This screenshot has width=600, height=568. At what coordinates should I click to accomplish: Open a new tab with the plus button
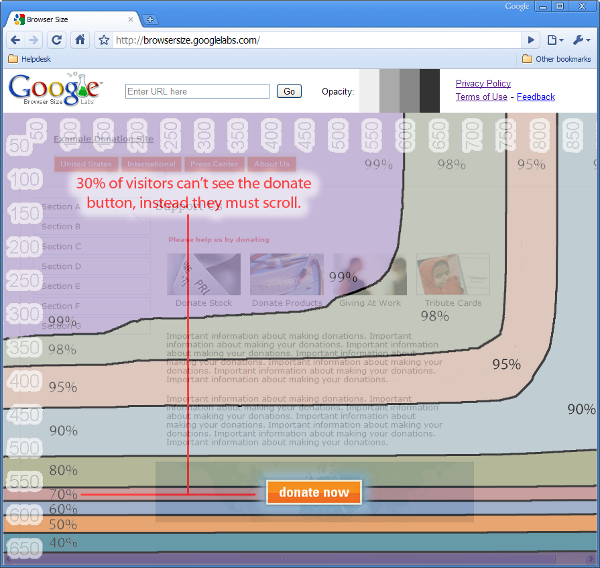tap(151, 19)
